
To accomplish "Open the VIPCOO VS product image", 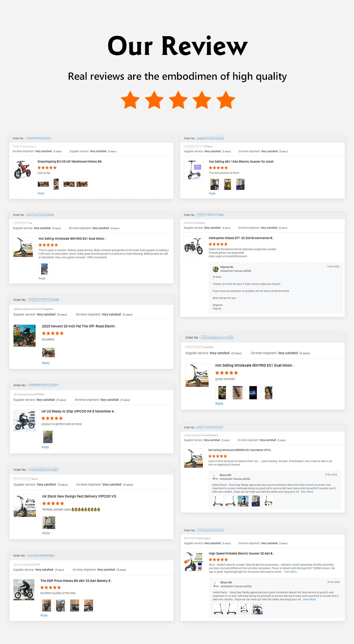I will tap(25, 506).
